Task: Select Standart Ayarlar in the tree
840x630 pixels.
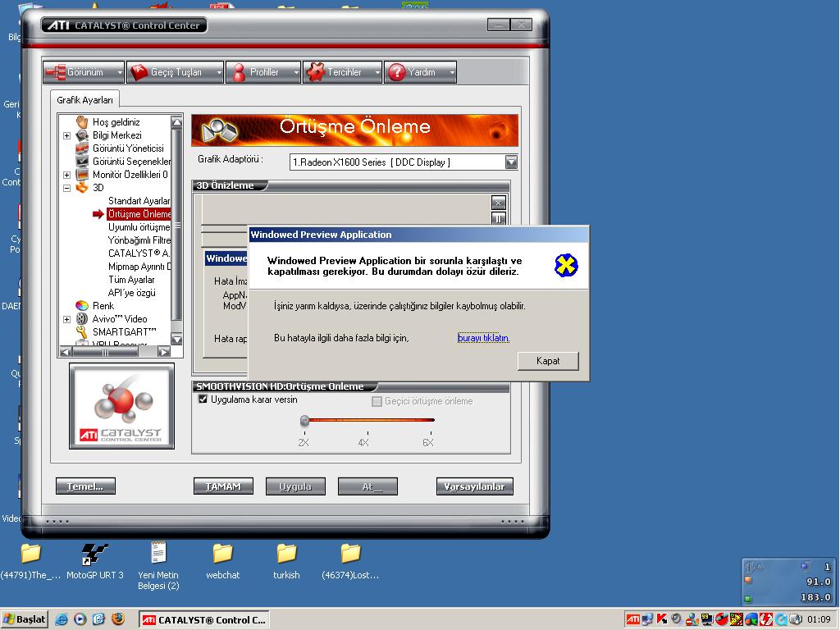Action: tap(139, 201)
